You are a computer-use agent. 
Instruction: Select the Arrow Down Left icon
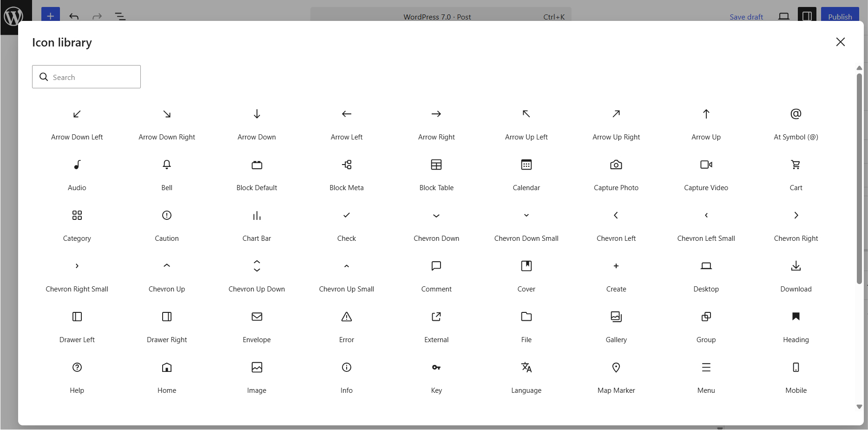(77, 114)
